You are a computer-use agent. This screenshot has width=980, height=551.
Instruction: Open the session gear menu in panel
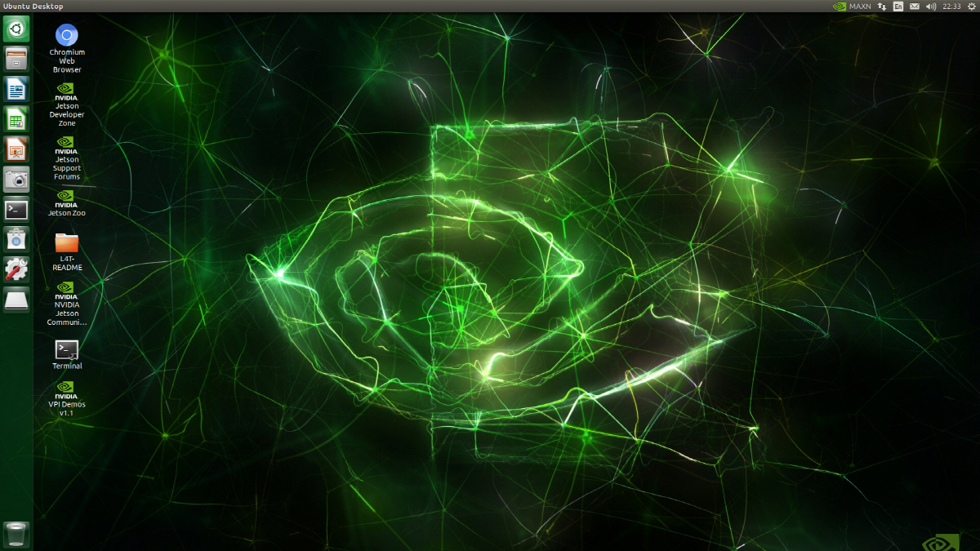point(971,6)
